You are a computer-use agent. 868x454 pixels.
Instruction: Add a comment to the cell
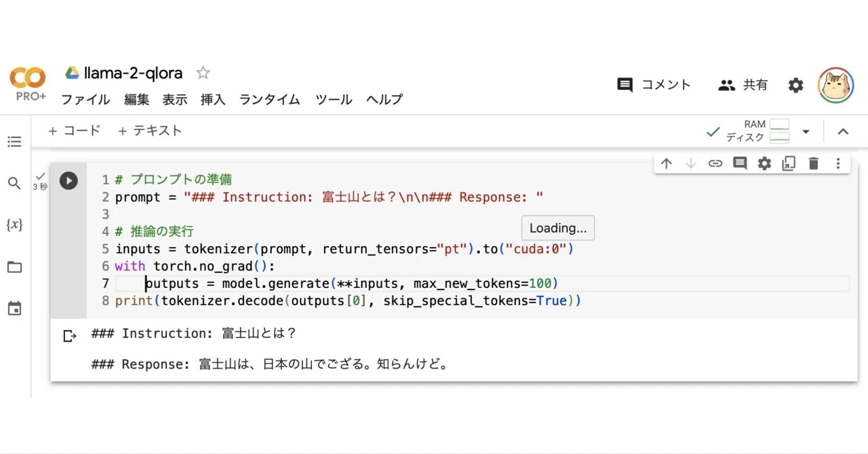point(740,163)
